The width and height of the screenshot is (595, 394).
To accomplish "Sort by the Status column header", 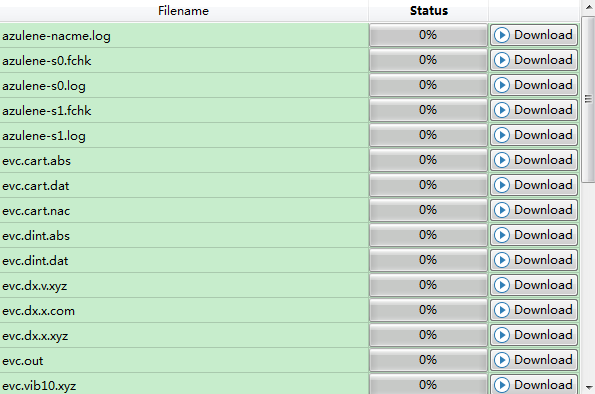I will pos(428,11).
